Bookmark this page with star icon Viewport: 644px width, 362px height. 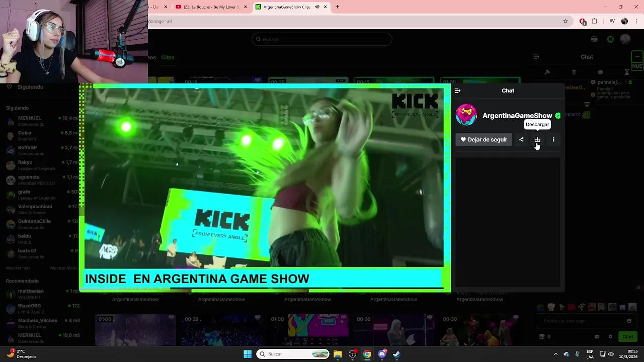pos(566,21)
